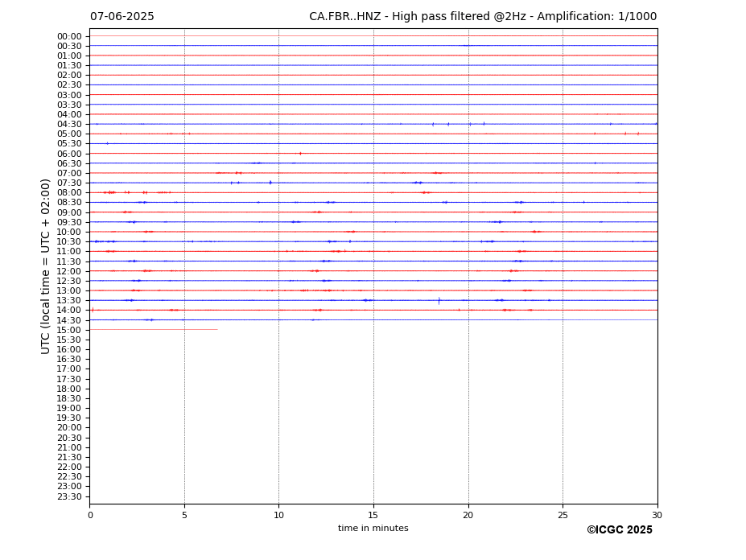The height and width of the screenshot is (560, 746).
Task: Click the 15:00 time row label
Action: [69, 331]
